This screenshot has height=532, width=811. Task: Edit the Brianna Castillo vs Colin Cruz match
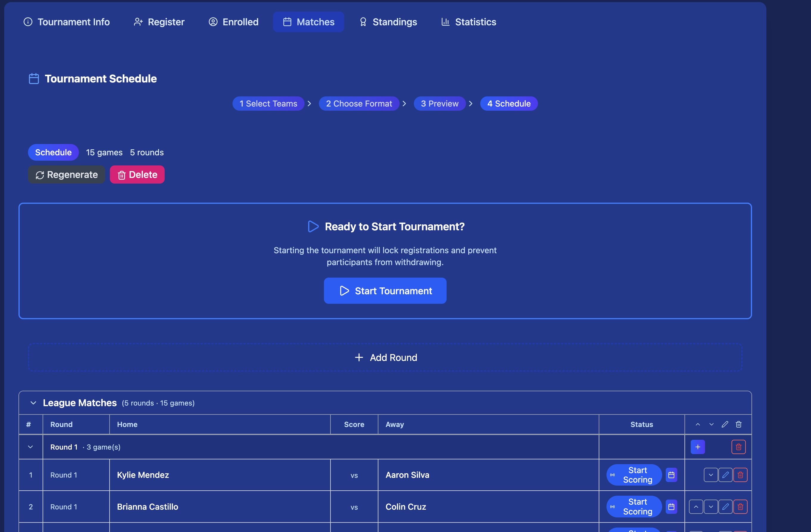726,507
